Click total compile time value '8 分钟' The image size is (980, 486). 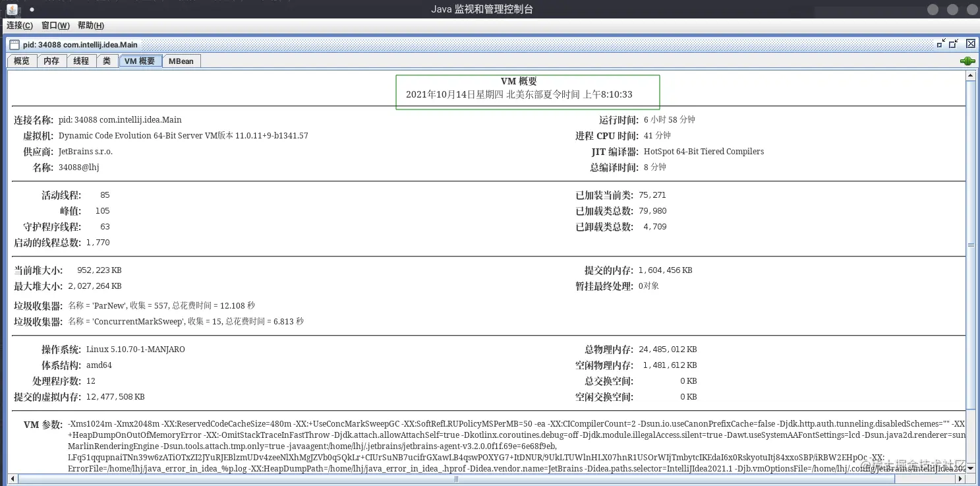tap(655, 167)
